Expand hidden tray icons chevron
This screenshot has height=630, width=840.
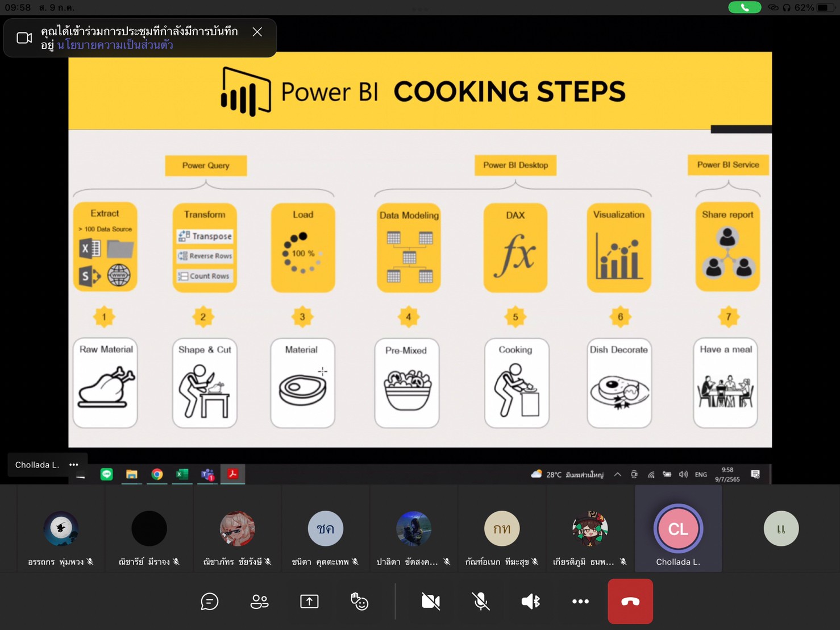617,474
